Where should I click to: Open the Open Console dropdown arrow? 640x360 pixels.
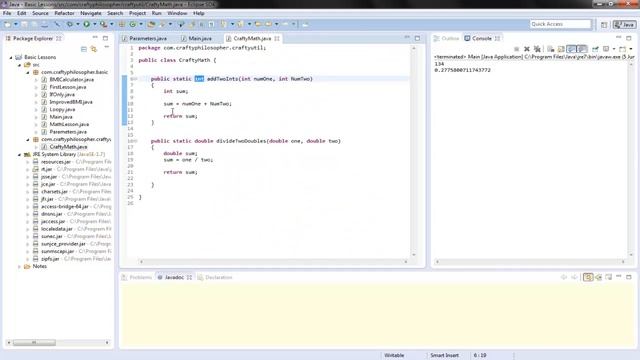click(631, 49)
